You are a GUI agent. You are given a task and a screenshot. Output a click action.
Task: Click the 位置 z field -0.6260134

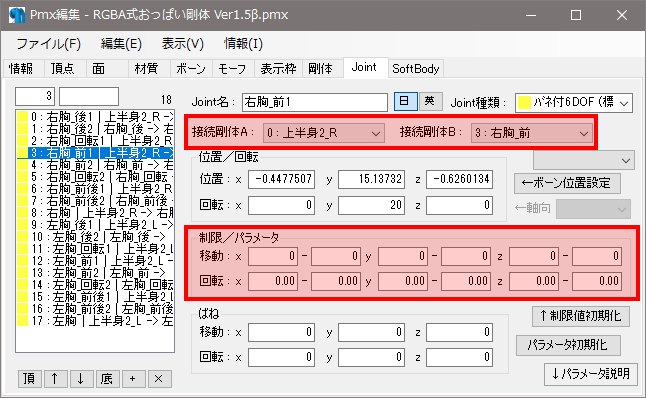(460, 180)
